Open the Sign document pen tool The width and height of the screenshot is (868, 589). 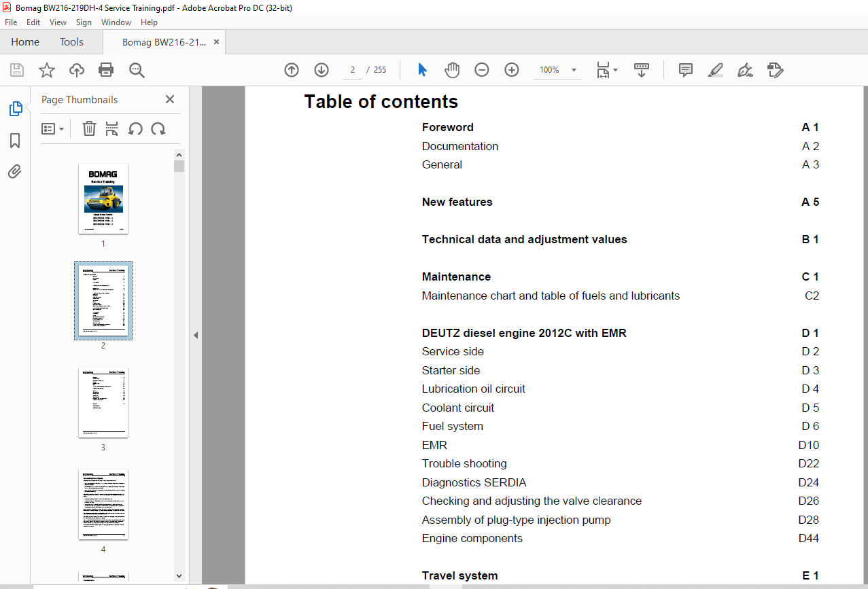click(x=745, y=70)
